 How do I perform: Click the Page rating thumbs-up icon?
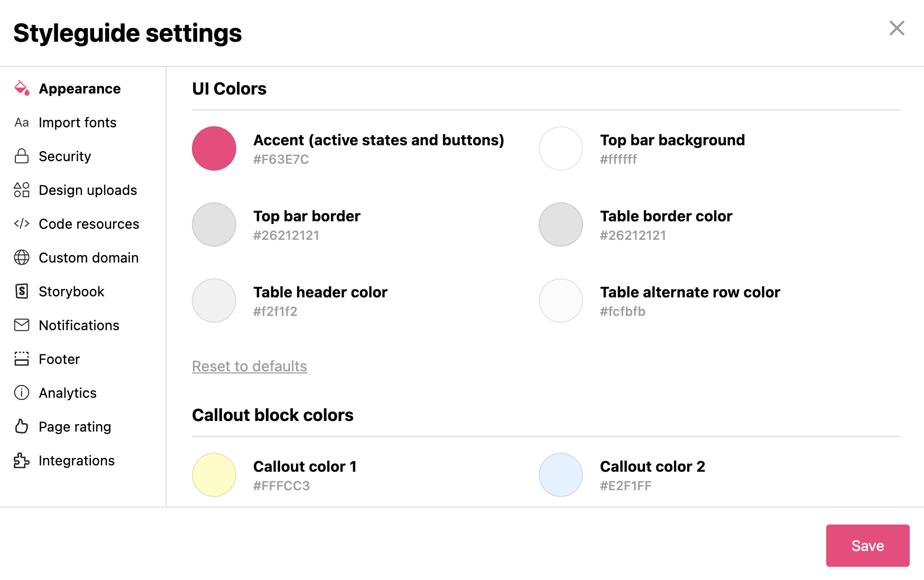[21, 426]
